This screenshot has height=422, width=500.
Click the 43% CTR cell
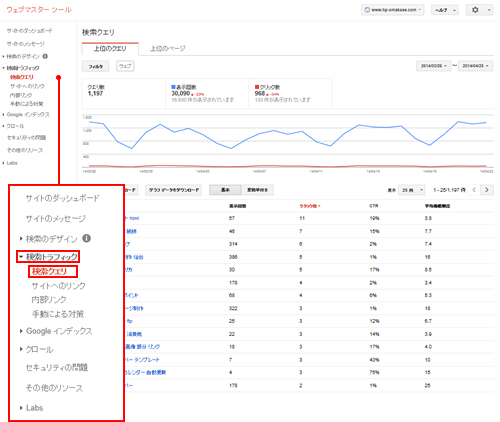[x=374, y=360]
